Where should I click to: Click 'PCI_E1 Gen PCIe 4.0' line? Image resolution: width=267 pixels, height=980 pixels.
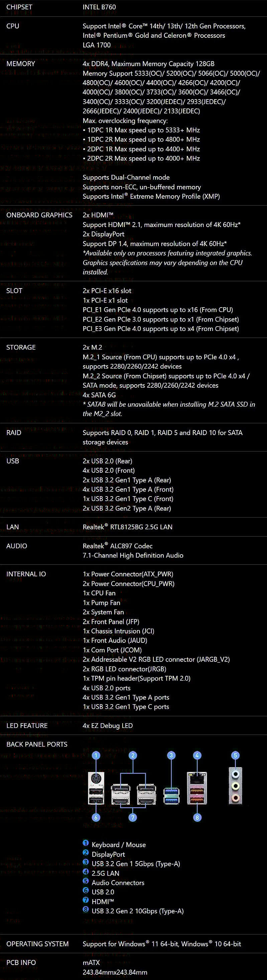coord(158,310)
